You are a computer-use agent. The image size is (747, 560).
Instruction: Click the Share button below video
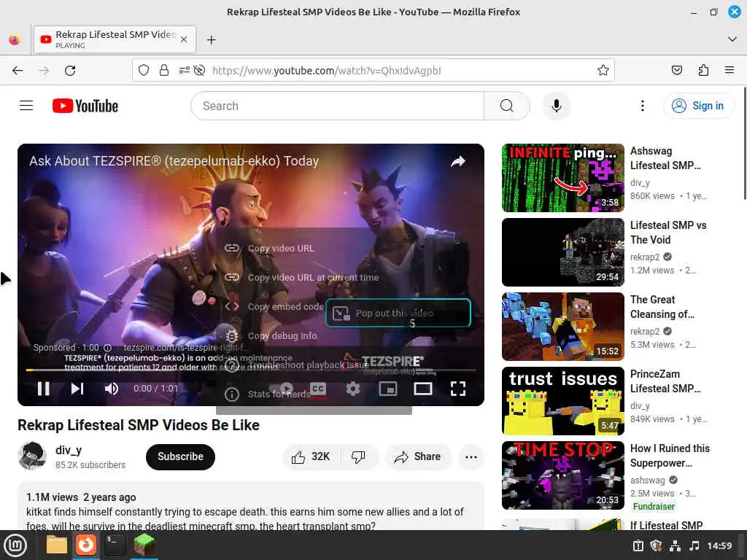pos(418,456)
